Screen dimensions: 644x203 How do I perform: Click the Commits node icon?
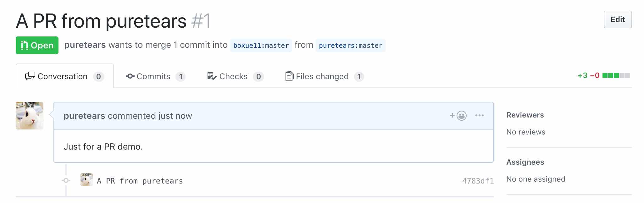pos(130,76)
